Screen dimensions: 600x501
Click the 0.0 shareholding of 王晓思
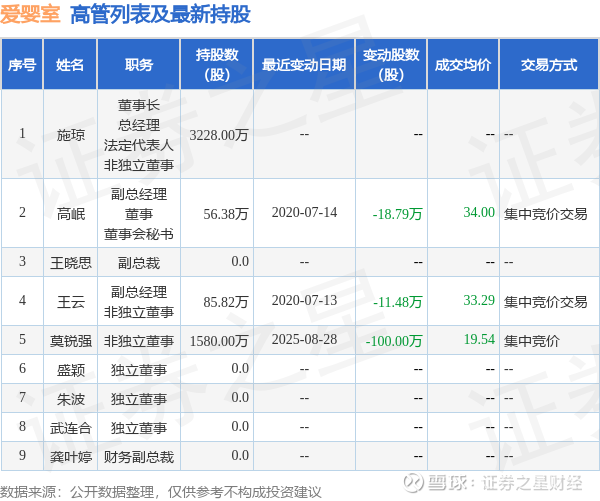(x=240, y=261)
